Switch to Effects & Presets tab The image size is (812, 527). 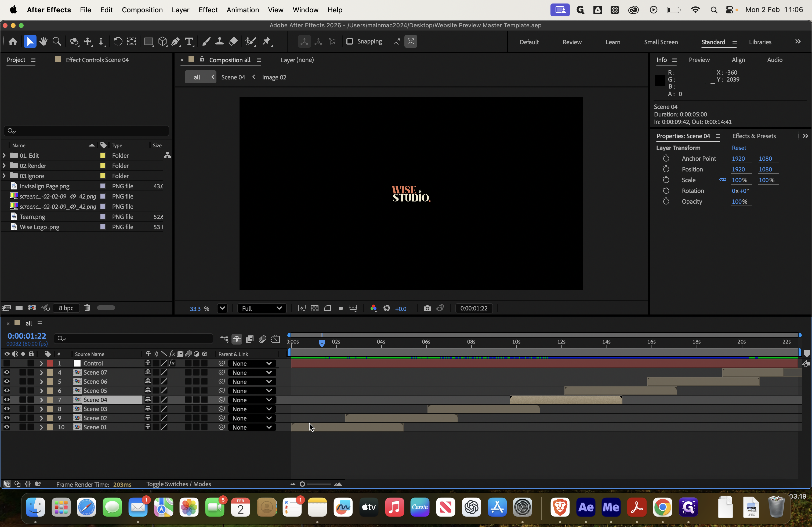(754, 136)
